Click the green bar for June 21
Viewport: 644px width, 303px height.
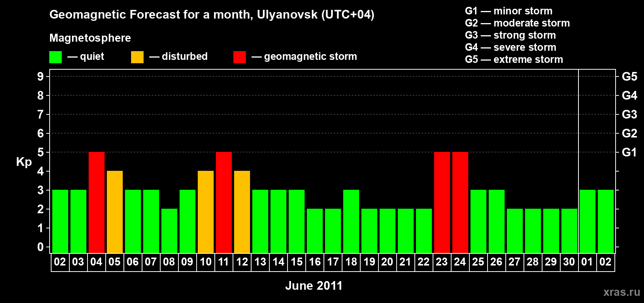click(x=406, y=231)
